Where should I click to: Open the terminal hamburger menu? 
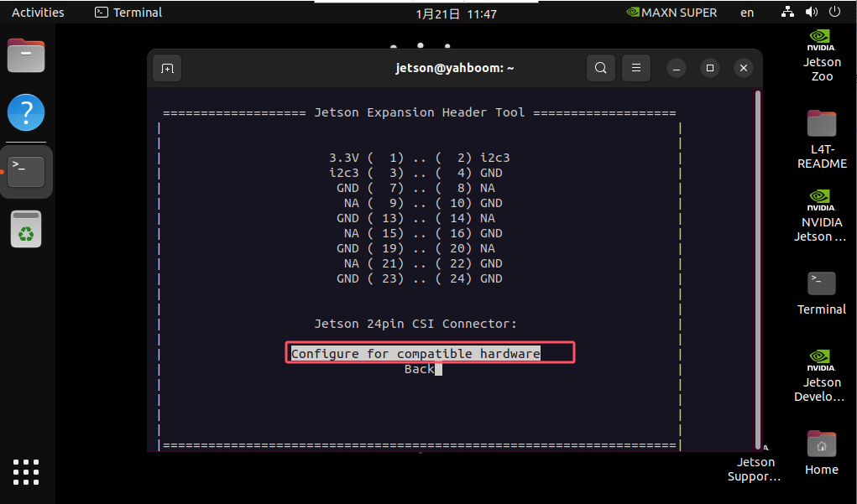[636, 68]
